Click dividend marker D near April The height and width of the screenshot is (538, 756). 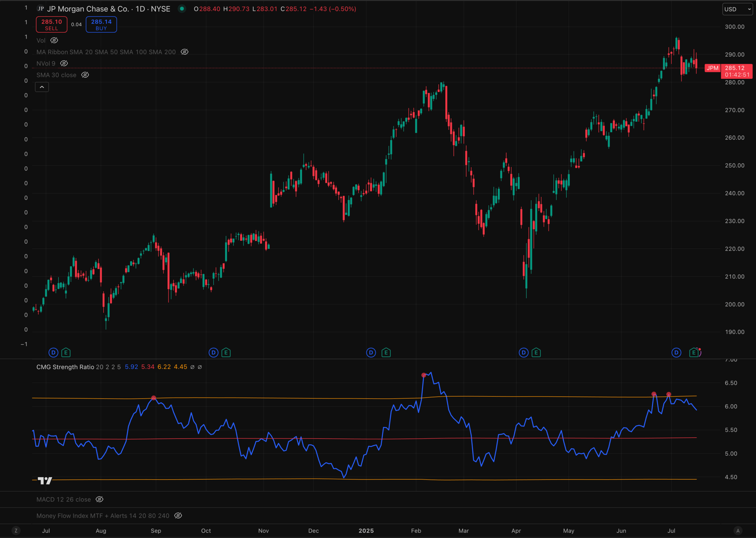524,353
